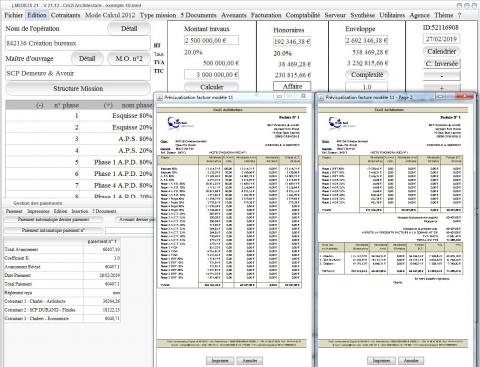Open the Cotraitants menu
The image size is (480, 367).
tap(65, 15)
